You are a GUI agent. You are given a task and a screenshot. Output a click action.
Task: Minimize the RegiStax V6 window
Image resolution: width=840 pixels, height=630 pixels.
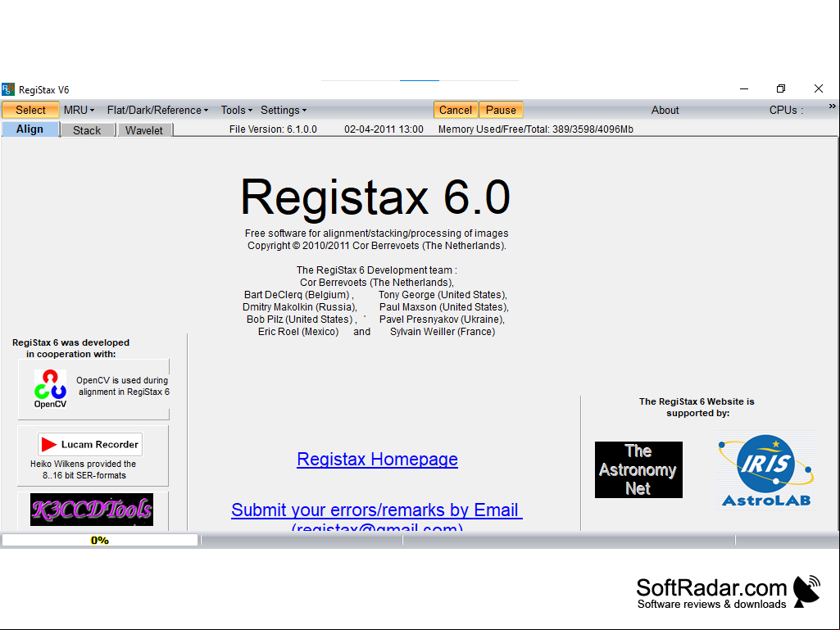coord(744,89)
